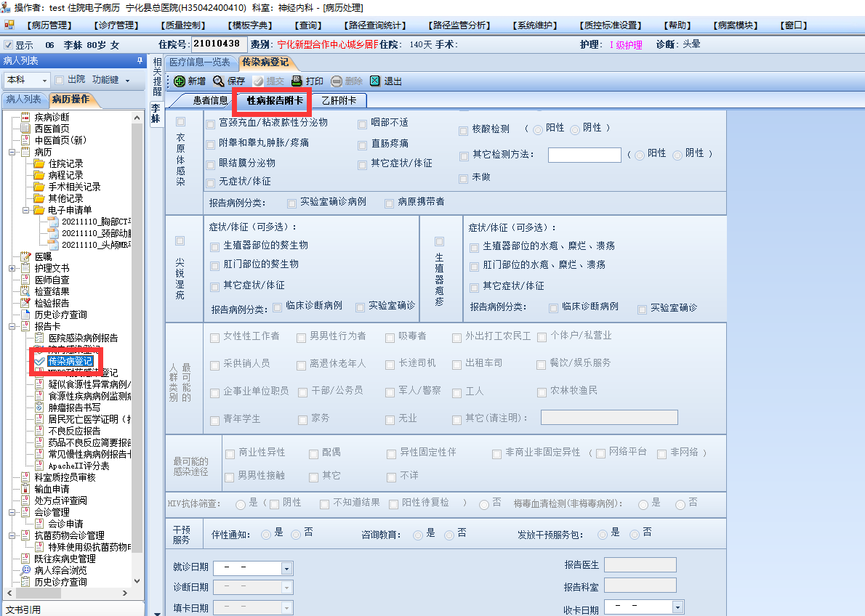
Task: Switch to the 病人列表 tab
Action: pyautogui.click(x=24, y=100)
